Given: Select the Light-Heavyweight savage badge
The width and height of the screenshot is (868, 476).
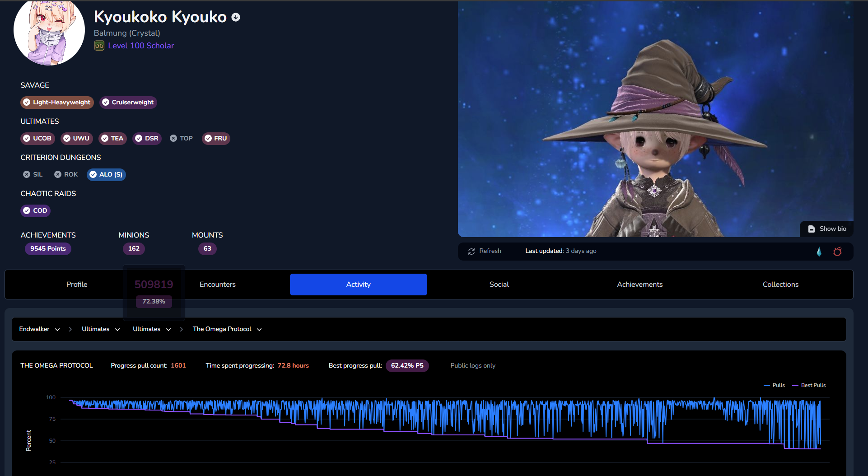Looking at the screenshot, I should 57,103.
